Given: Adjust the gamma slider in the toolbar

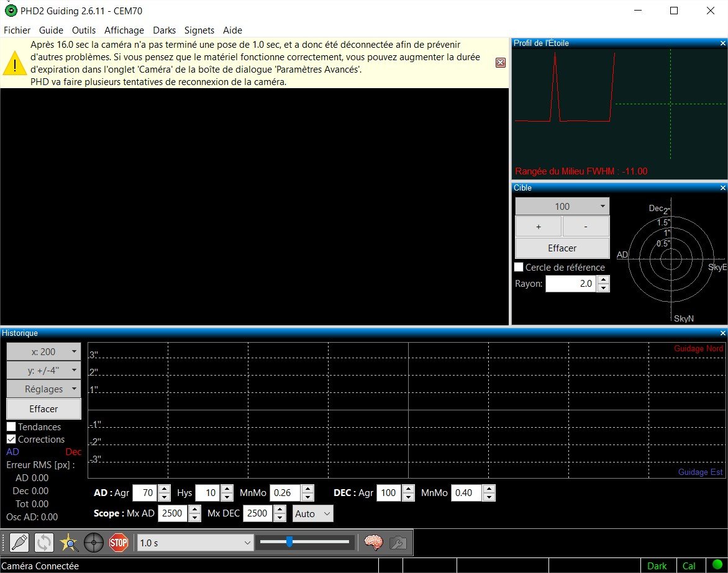Looking at the screenshot, I should click(304, 541).
